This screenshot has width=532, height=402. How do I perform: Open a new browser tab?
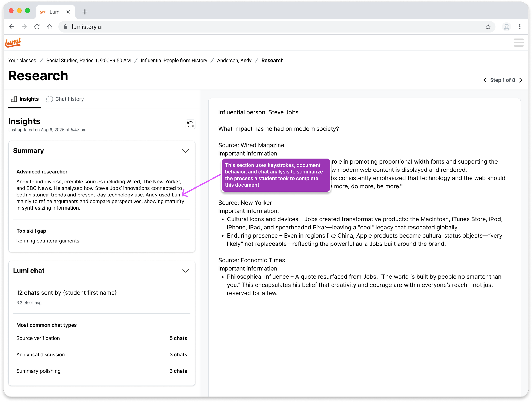[85, 12]
